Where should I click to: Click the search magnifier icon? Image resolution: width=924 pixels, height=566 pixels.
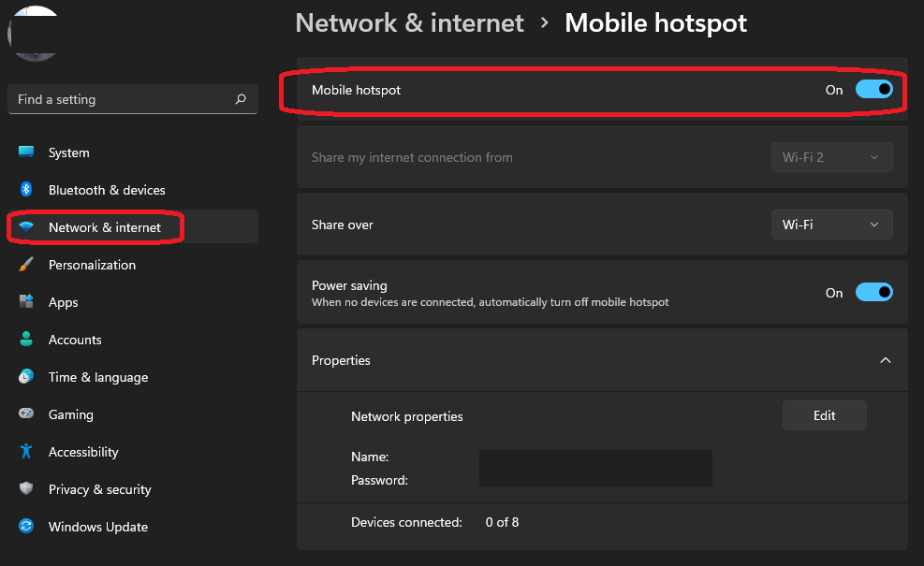[241, 99]
